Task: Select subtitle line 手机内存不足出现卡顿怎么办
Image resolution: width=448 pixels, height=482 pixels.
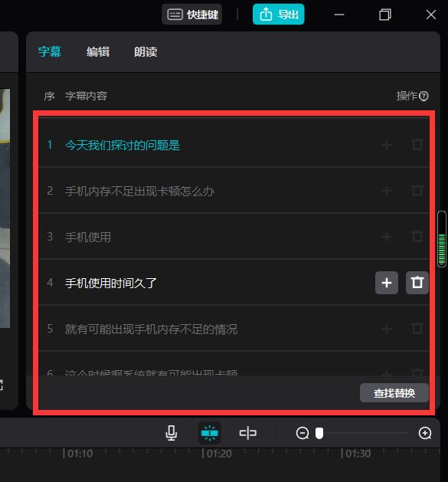Action: [x=234, y=191]
